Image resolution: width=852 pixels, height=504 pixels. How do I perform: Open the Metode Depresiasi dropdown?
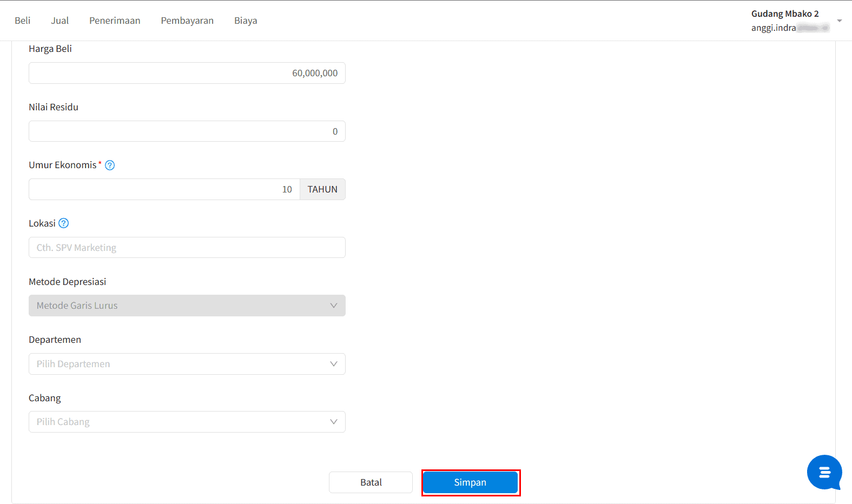click(x=187, y=306)
